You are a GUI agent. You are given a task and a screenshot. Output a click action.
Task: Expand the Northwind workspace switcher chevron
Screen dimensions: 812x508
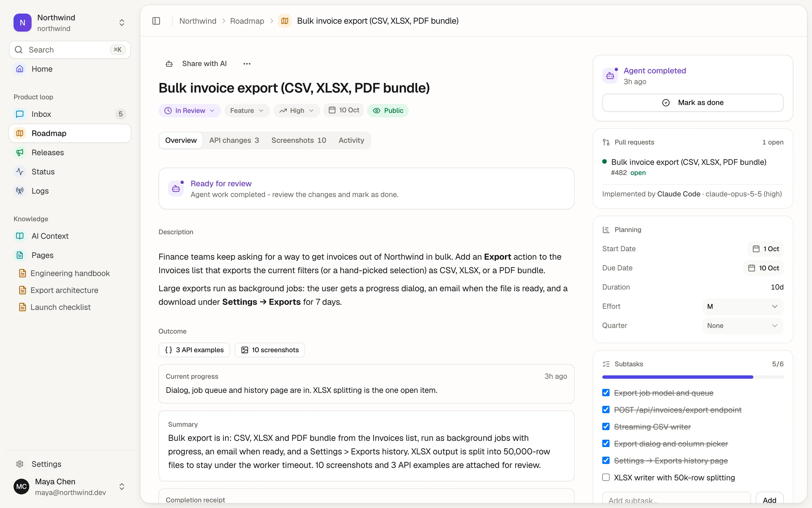[122, 23]
